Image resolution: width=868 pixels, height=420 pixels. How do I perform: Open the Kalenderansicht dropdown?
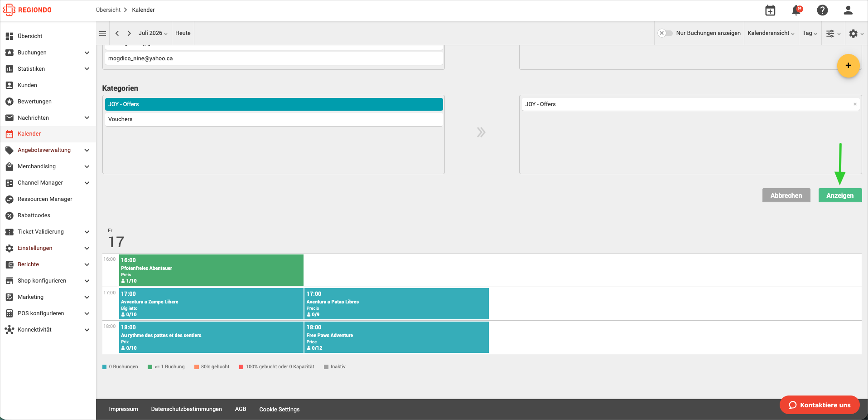(771, 33)
